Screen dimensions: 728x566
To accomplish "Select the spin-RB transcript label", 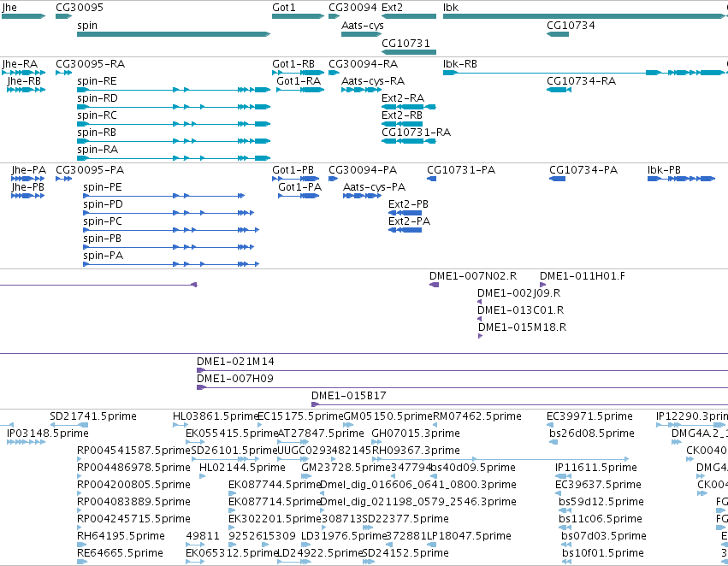I will click(96, 133).
